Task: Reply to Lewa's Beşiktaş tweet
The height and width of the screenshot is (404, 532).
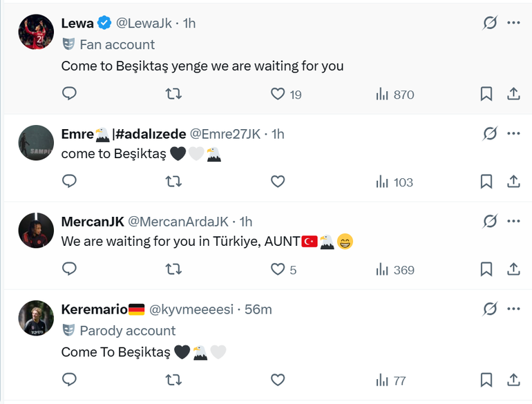Action: click(69, 94)
